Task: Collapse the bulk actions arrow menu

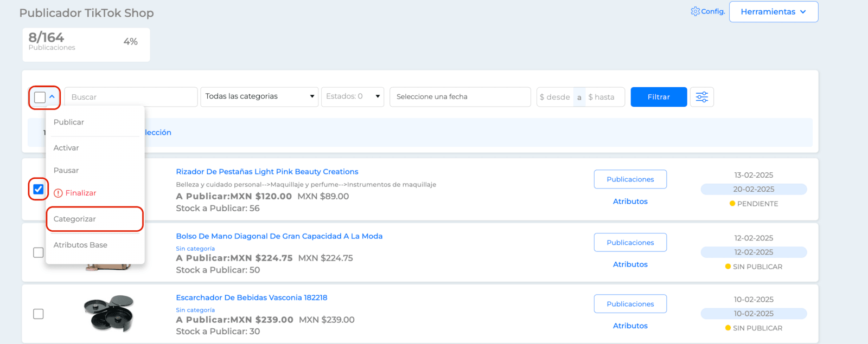Action: coord(52,96)
